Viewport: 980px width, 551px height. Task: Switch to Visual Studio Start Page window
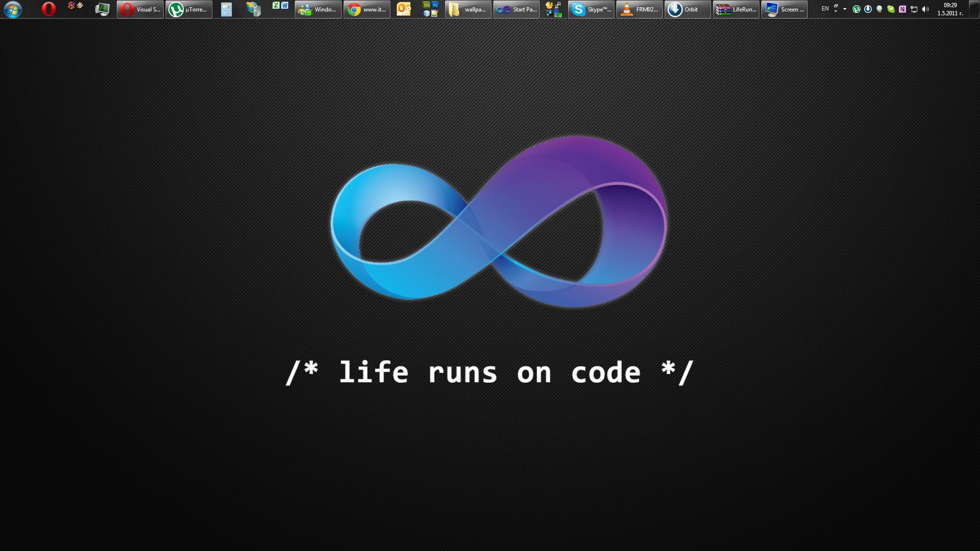click(516, 9)
